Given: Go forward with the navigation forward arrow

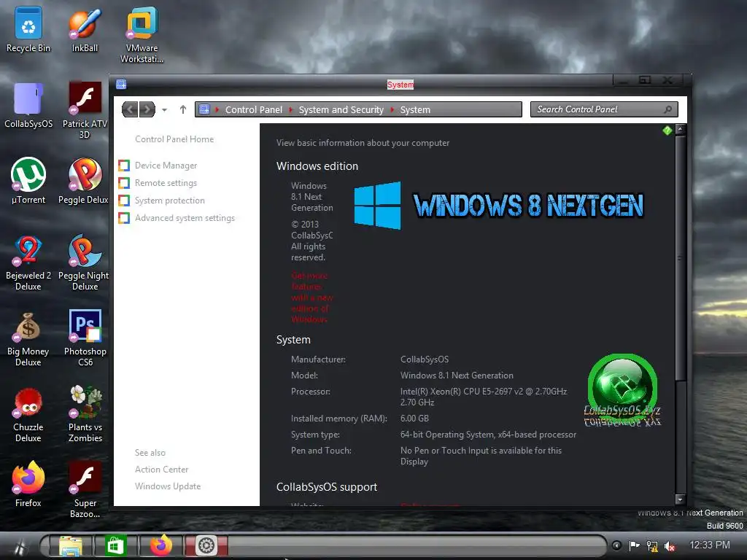Looking at the screenshot, I should tap(147, 109).
